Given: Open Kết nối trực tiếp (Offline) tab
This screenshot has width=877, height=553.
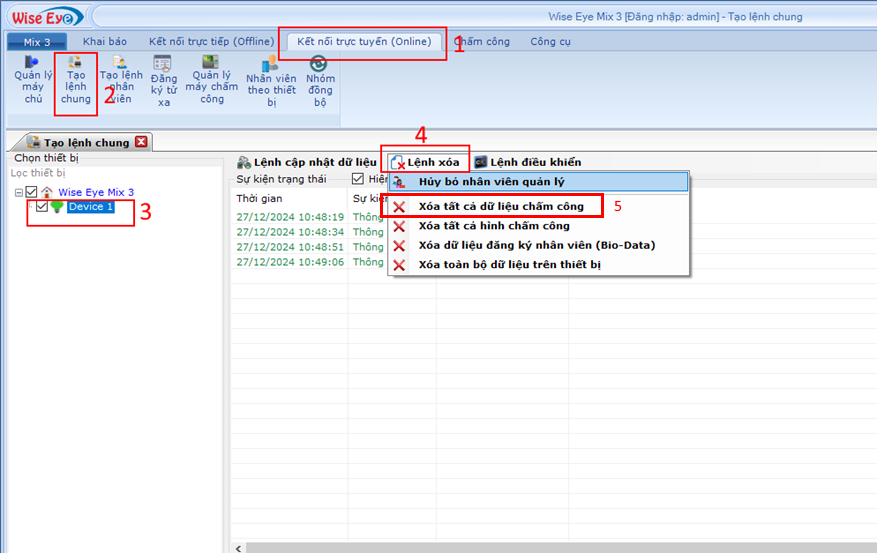Looking at the screenshot, I should [x=211, y=41].
